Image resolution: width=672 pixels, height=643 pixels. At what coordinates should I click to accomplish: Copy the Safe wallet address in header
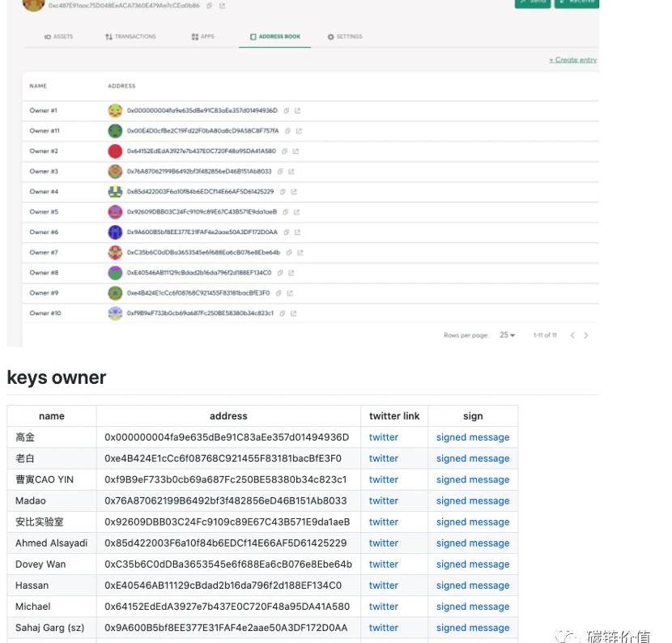(210, 6)
